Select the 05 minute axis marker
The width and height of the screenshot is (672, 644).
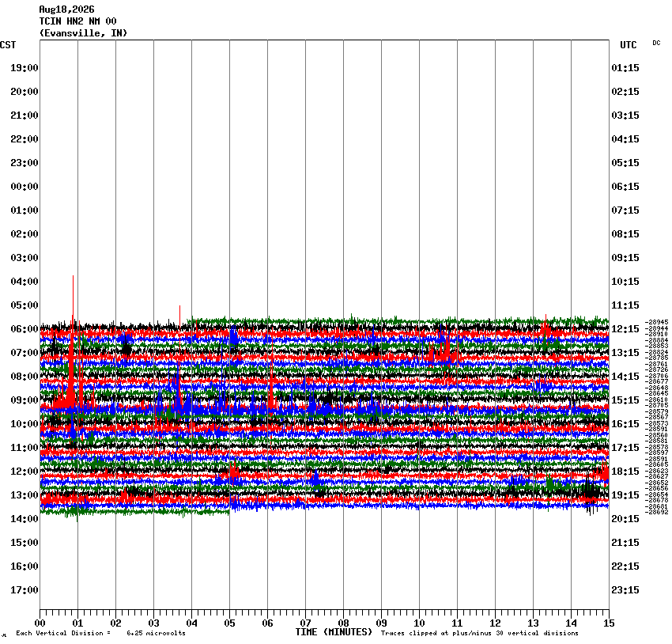pos(229,623)
